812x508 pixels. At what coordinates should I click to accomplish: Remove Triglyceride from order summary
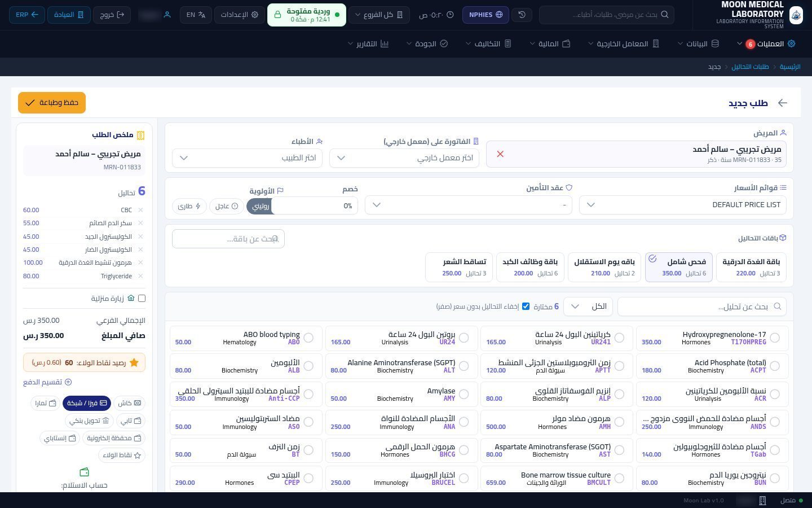[x=140, y=276]
